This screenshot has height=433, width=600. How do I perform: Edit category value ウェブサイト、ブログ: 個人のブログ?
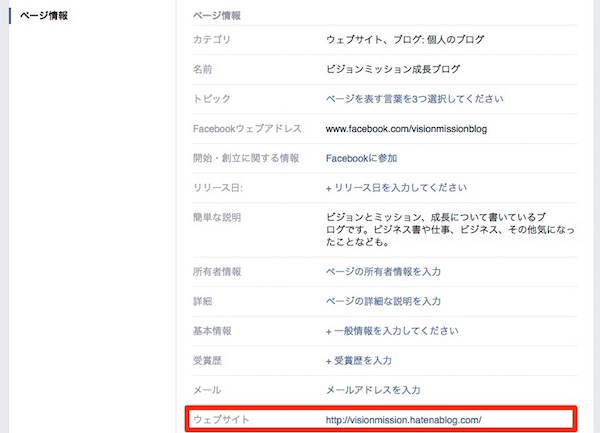(x=405, y=39)
